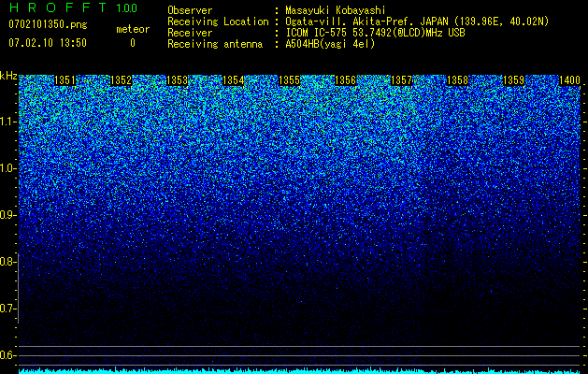Click the Observer name Masayuki Kobayashi
This screenshot has width=588, height=374.
coord(336,10)
